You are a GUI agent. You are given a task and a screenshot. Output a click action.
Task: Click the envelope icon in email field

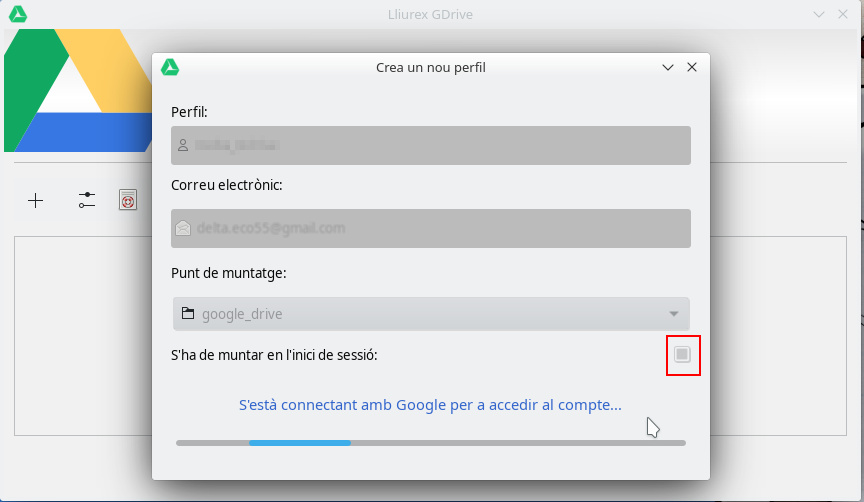(183, 228)
